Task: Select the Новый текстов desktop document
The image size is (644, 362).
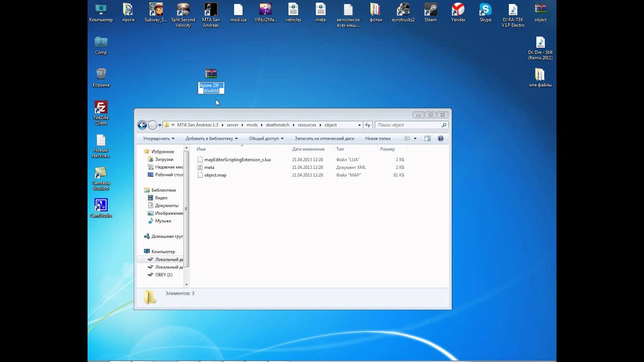Action: [x=101, y=146]
